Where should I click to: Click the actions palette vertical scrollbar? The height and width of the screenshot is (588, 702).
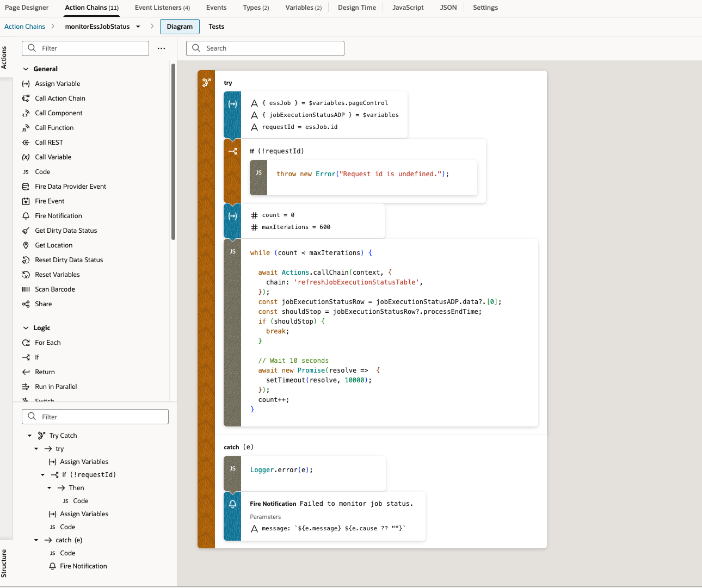[x=173, y=152]
